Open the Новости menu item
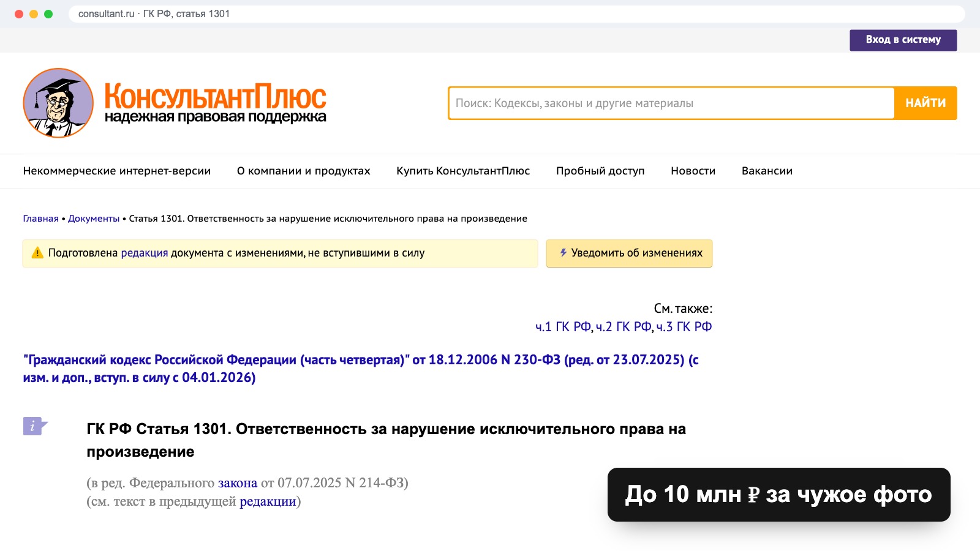 pyautogui.click(x=693, y=171)
